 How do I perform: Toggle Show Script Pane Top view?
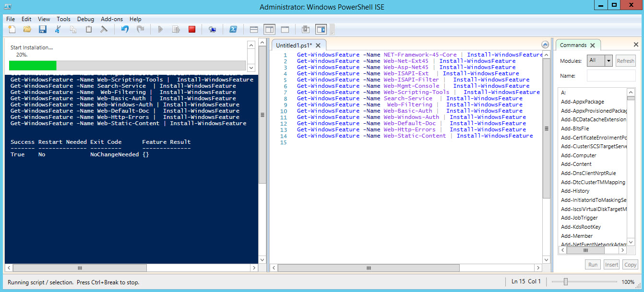pos(253,29)
